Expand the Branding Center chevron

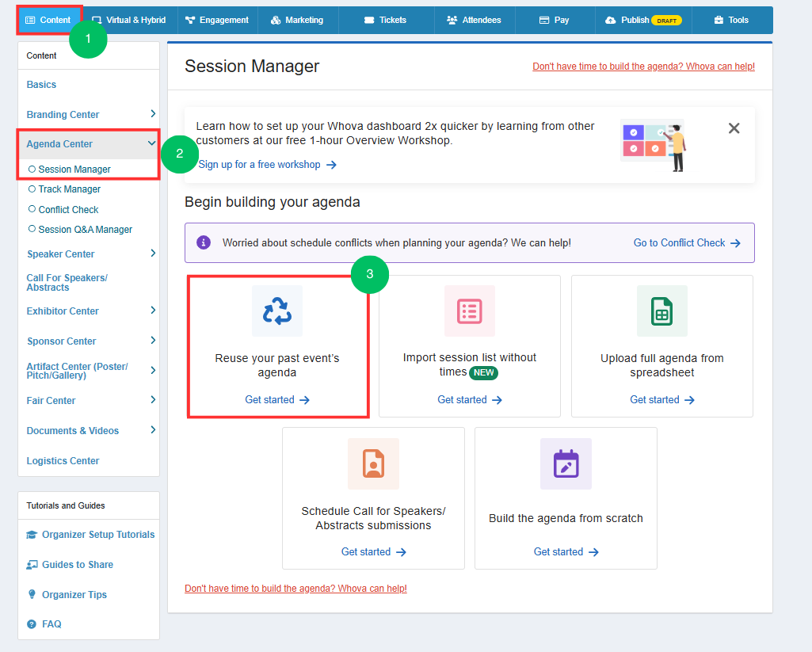pyautogui.click(x=153, y=113)
